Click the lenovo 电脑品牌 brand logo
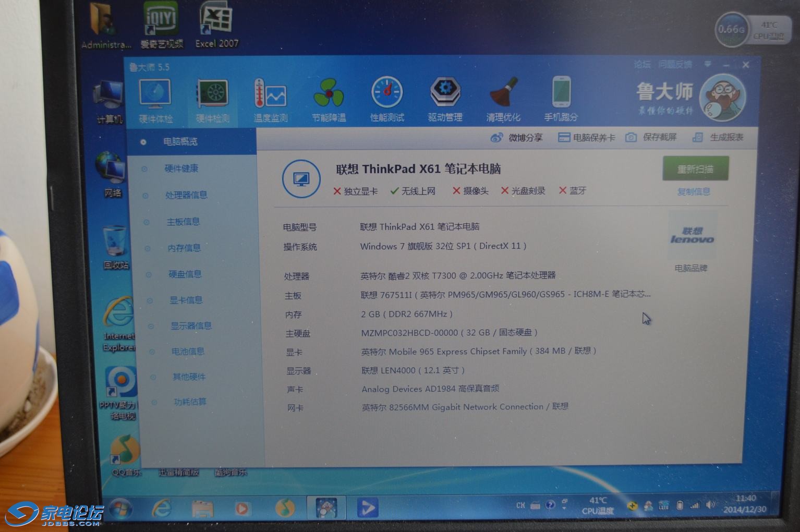This screenshot has width=800, height=532. 692,235
